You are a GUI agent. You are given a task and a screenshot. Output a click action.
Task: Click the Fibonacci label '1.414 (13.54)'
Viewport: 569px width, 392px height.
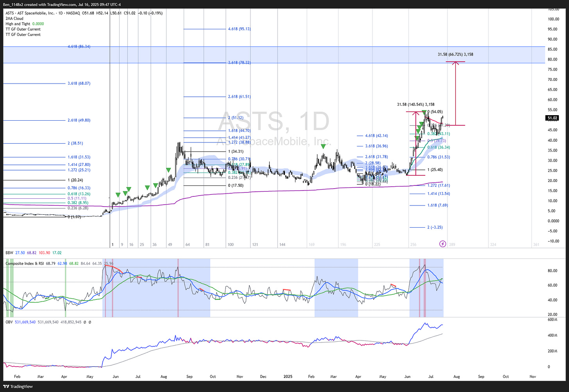(x=438, y=194)
